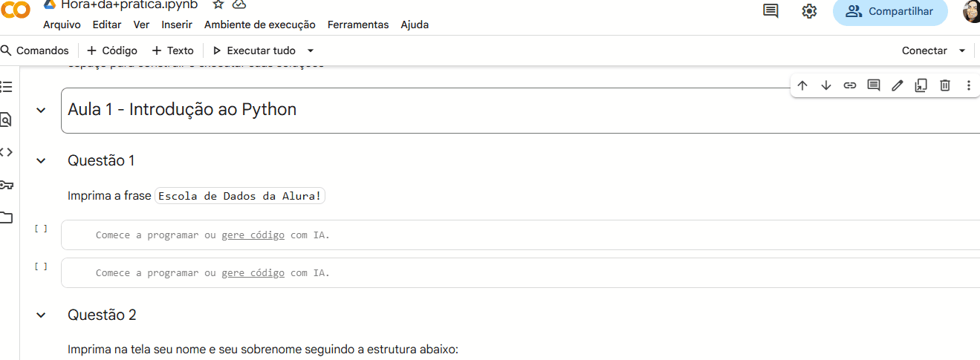Open dropdown next to Executar tudo
This screenshot has width=980, height=360.
click(x=311, y=50)
